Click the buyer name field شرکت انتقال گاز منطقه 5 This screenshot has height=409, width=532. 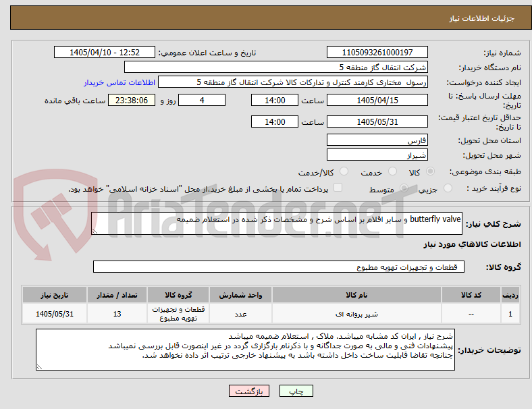276,67
